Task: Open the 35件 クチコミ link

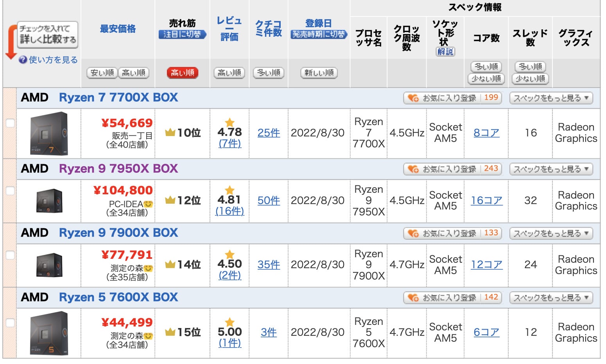Action: coord(269,265)
